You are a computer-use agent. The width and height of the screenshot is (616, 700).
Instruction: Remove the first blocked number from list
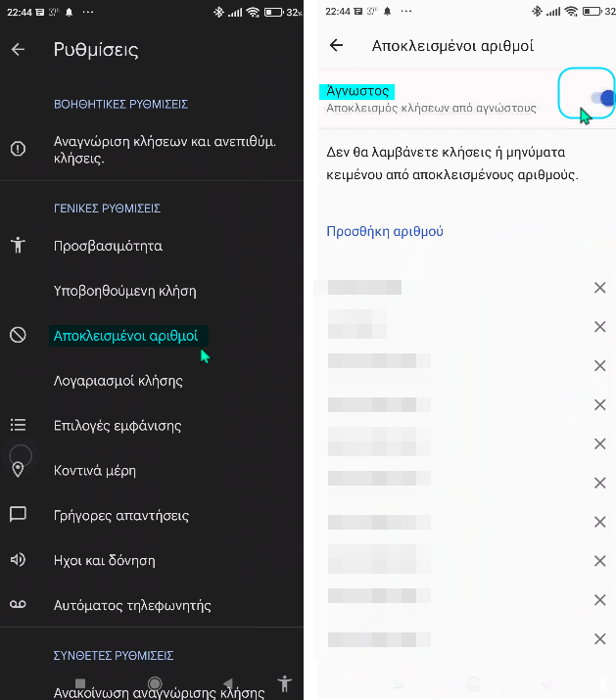tap(600, 288)
